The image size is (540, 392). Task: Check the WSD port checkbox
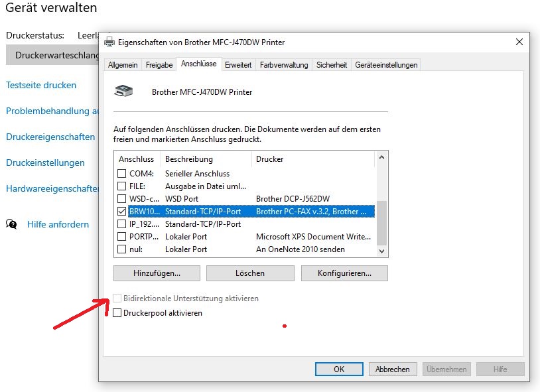121,199
